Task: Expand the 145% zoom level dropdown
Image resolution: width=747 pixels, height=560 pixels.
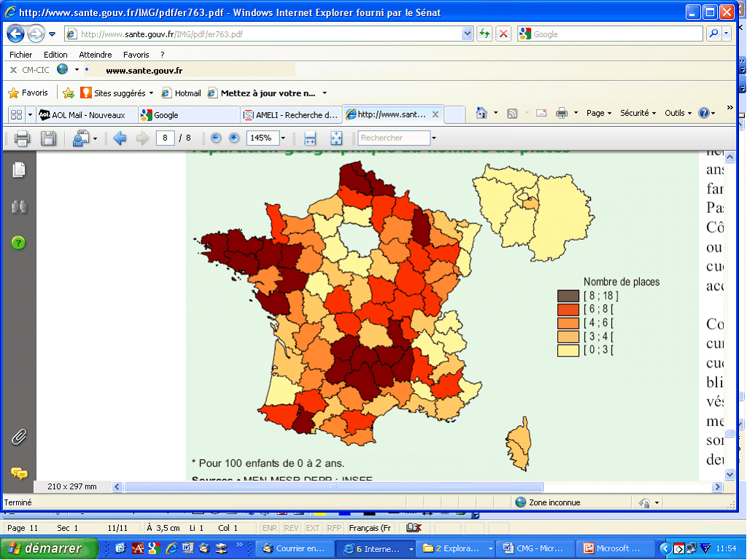Action: coord(283,138)
